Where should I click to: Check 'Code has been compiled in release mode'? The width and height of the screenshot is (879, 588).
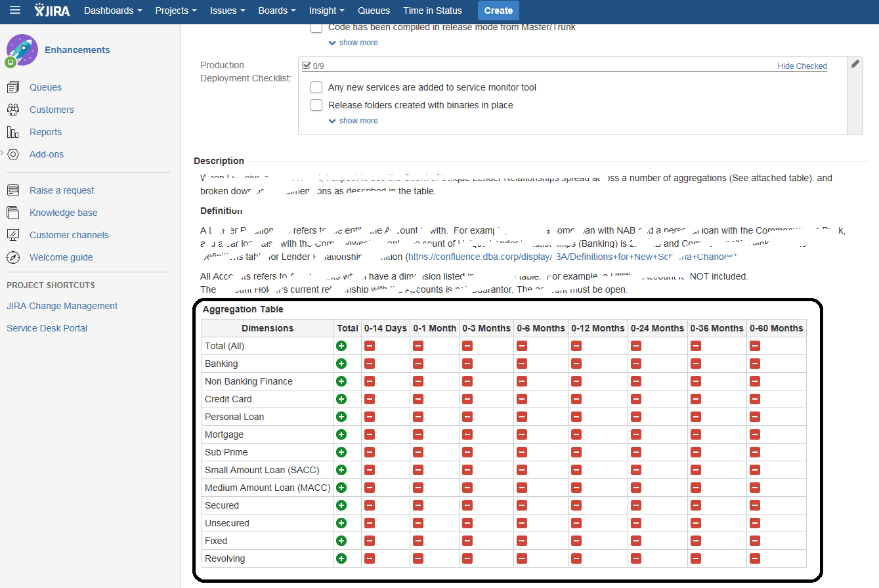tap(316, 28)
